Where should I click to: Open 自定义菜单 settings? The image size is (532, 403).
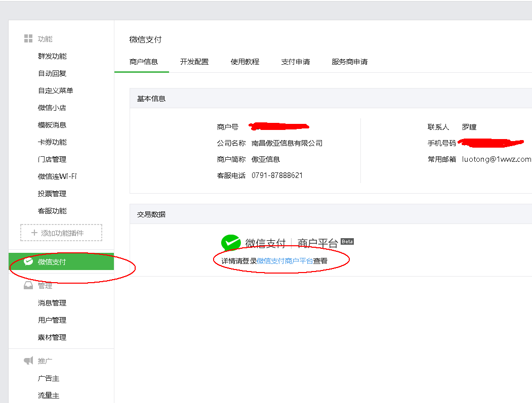[x=56, y=91]
